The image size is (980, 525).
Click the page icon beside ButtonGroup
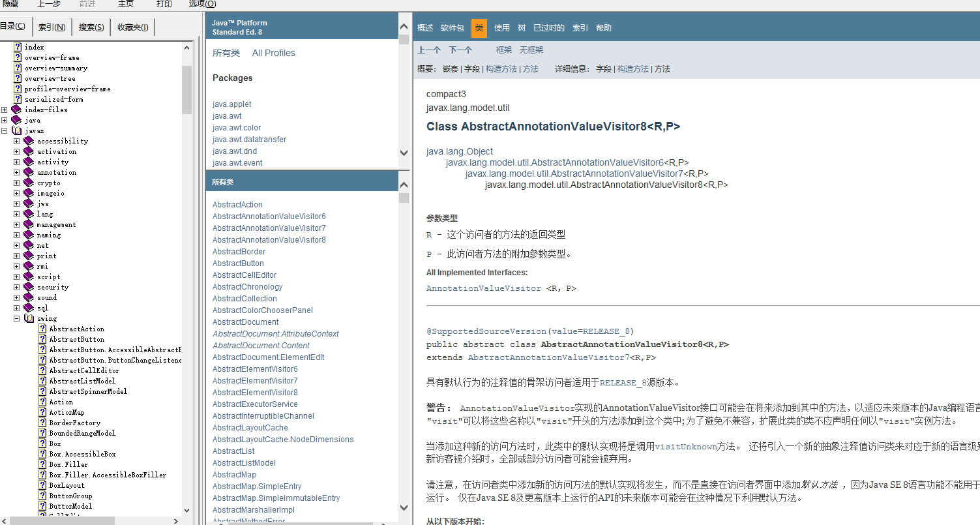point(42,496)
